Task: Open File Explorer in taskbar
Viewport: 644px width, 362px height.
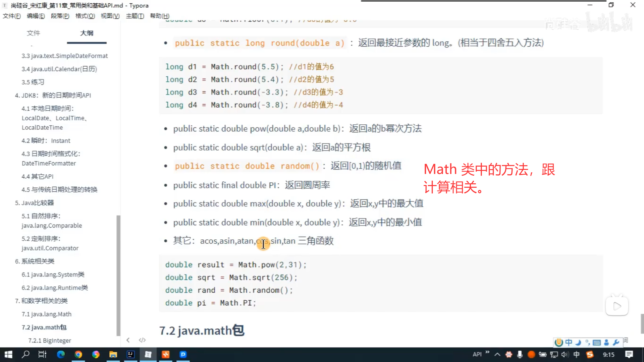Action: (113, 354)
